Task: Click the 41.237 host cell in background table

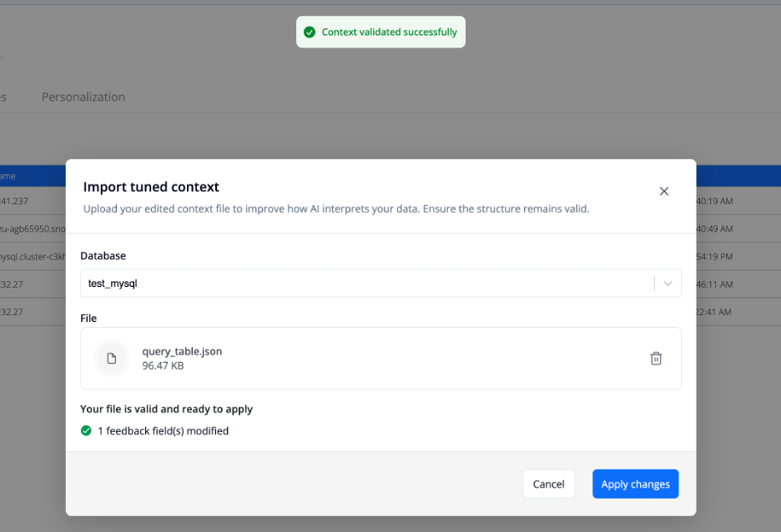Action: [x=14, y=201]
